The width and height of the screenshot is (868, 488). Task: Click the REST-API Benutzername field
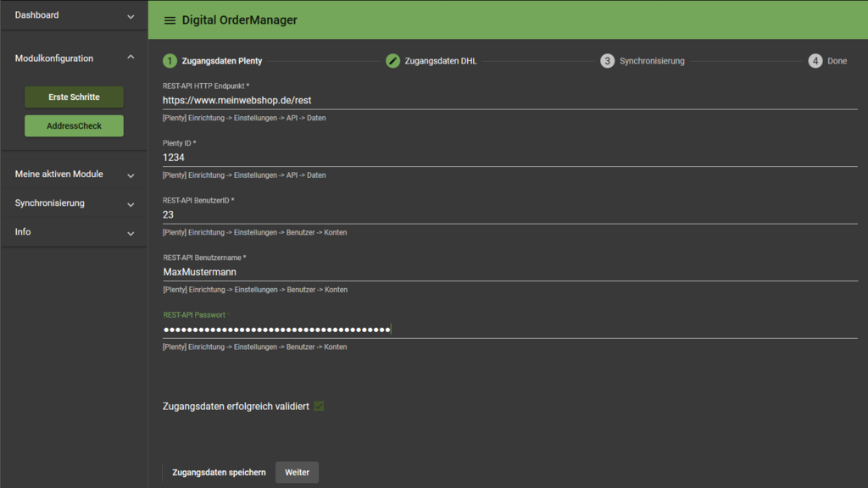click(x=509, y=272)
